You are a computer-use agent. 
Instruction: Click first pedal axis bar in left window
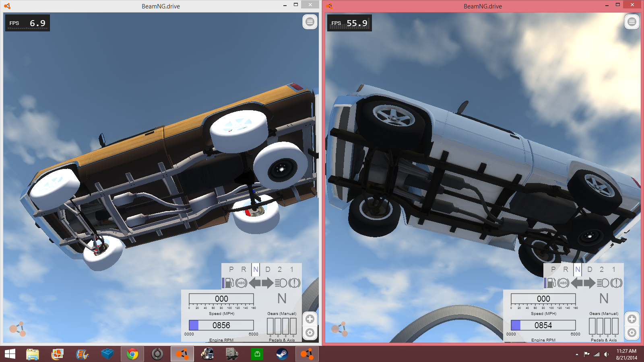point(270,326)
